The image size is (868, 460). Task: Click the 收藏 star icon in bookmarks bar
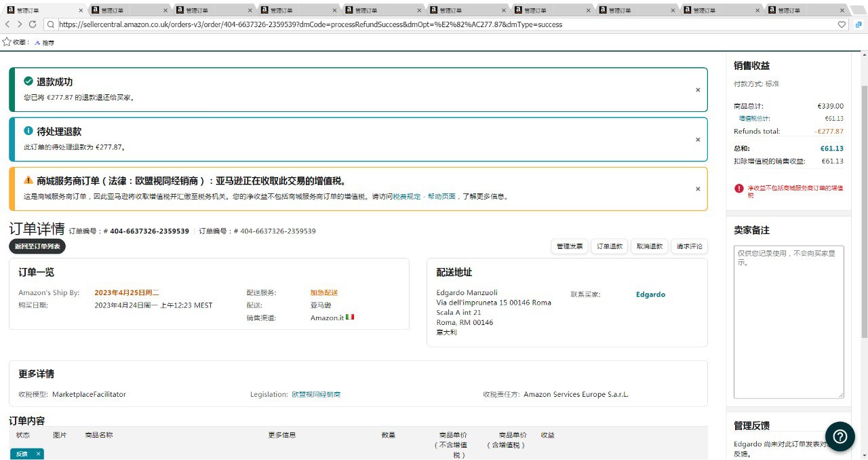7,42
